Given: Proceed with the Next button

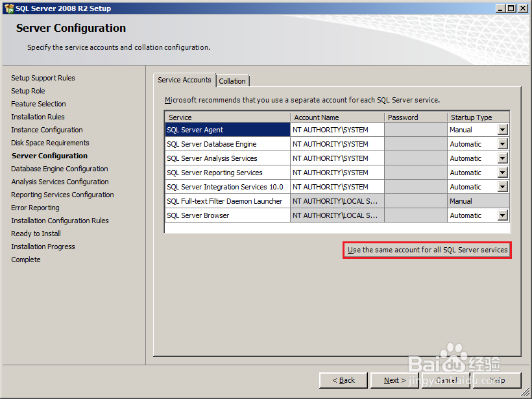Looking at the screenshot, I should 394,380.
